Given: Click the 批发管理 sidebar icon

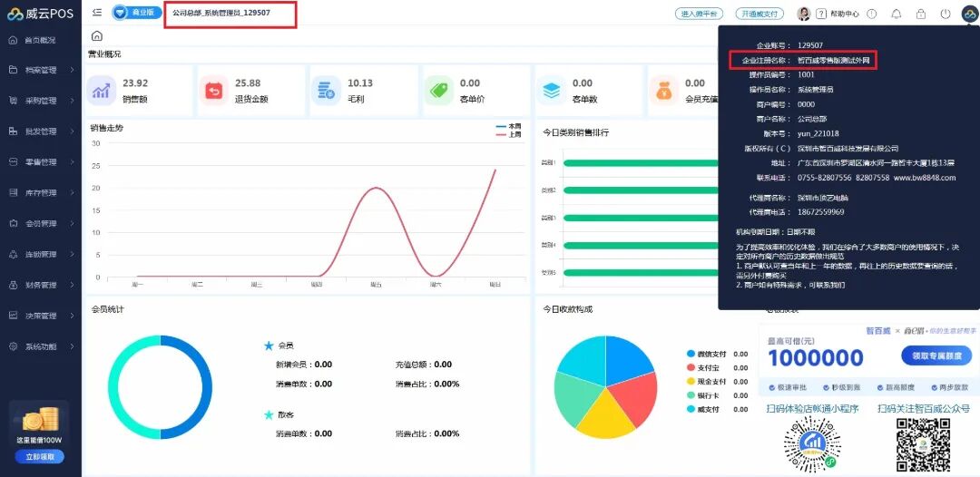Looking at the screenshot, I should coord(13,131).
